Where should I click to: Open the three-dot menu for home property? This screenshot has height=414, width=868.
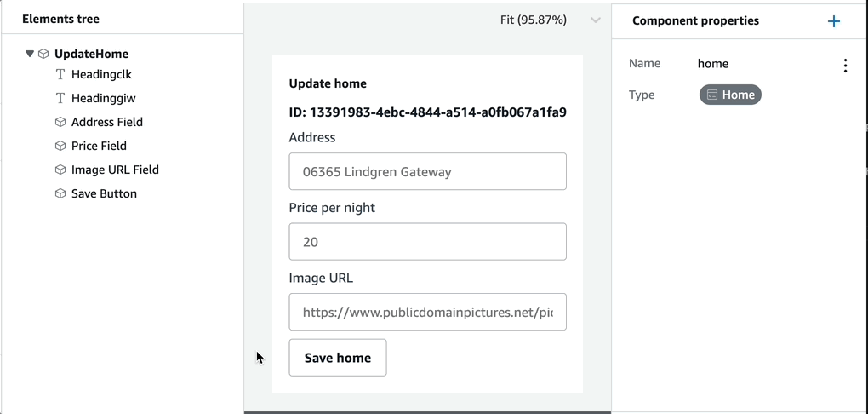point(845,66)
